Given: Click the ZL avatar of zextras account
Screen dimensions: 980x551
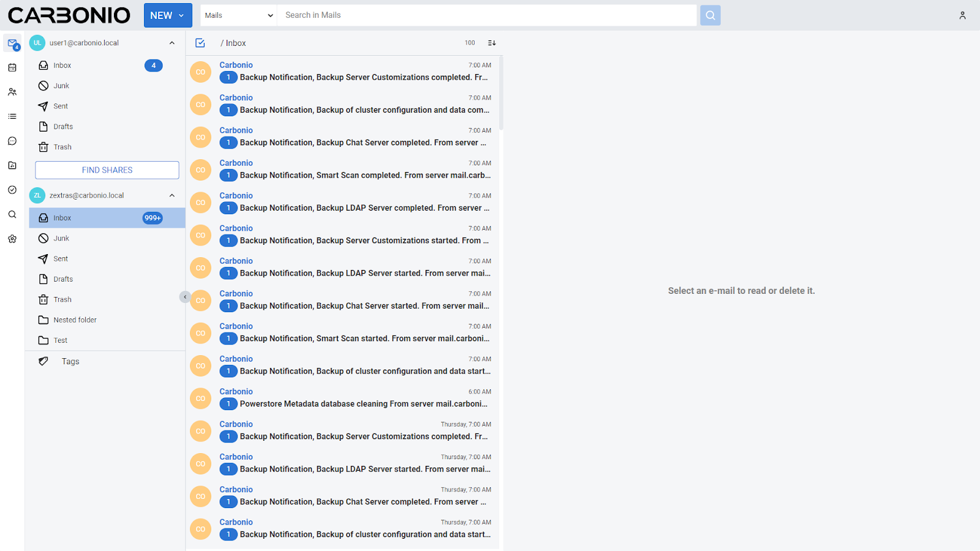Looking at the screenshot, I should [37, 195].
